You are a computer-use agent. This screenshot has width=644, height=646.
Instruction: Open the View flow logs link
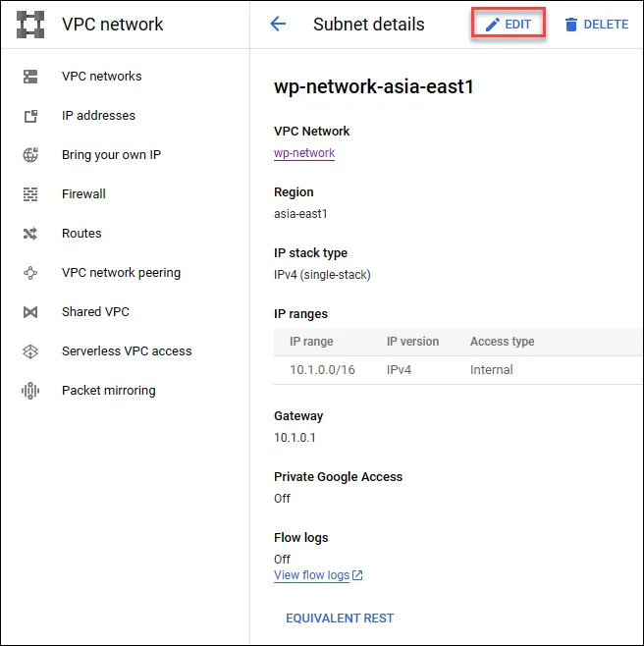[x=312, y=575]
